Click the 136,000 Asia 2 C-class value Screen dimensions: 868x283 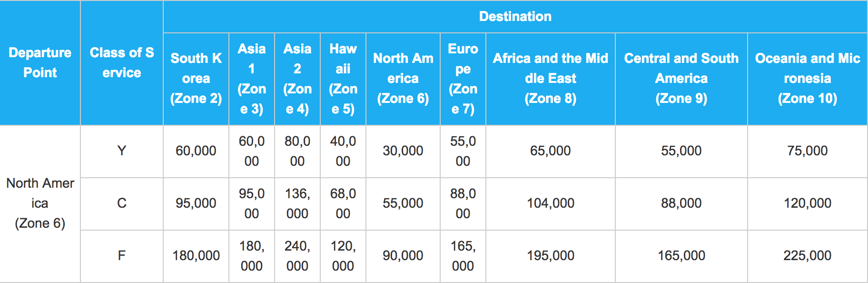click(297, 203)
